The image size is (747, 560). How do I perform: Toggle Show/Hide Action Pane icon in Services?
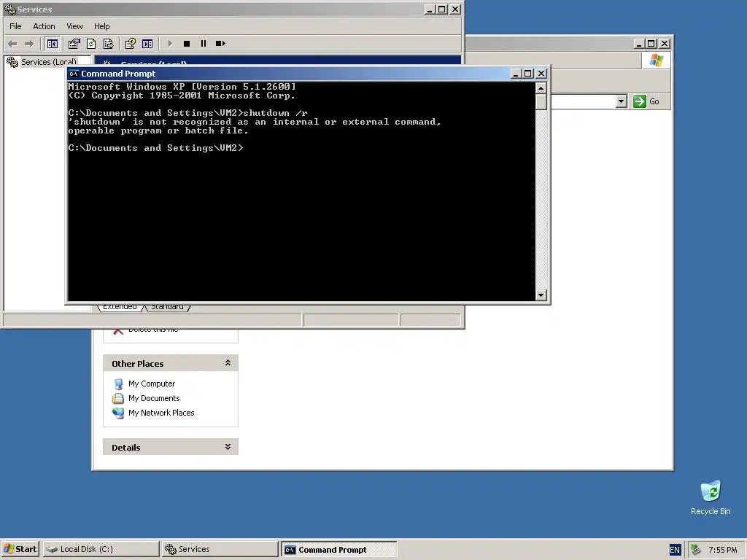tap(147, 44)
